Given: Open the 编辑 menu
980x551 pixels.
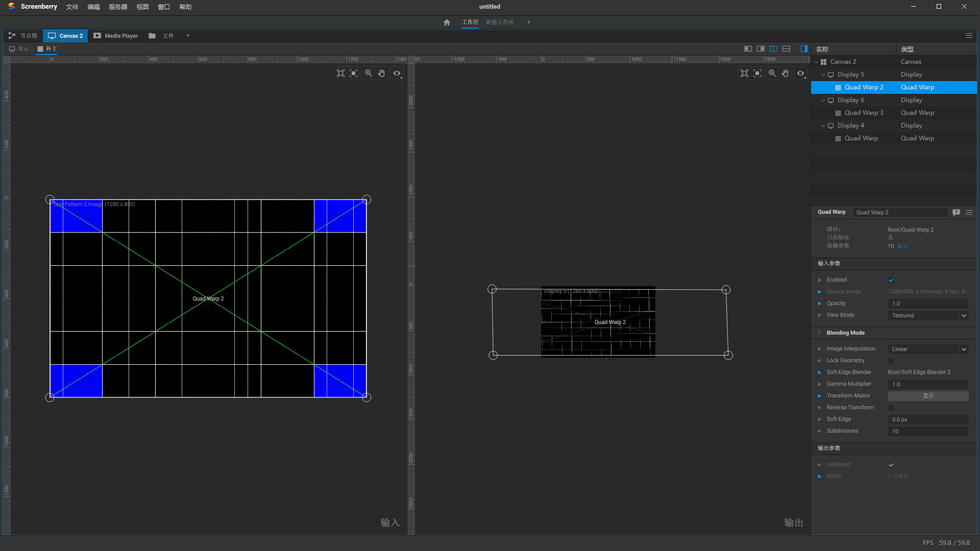Looking at the screenshot, I should (x=93, y=7).
